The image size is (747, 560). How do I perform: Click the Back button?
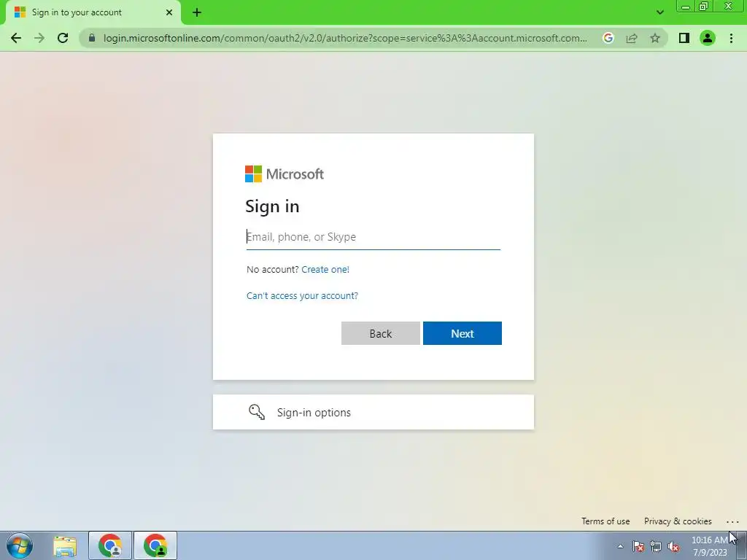381,333
